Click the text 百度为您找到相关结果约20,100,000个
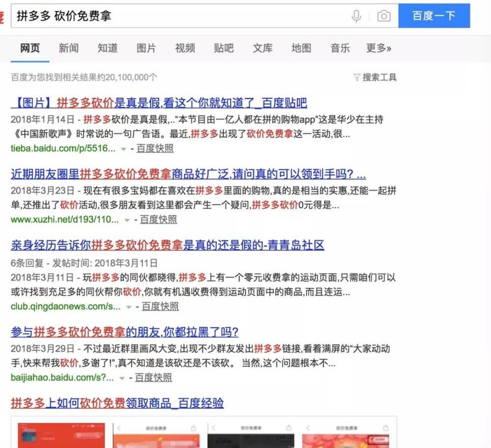Screen dimensions: 491x448 (84, 78)
